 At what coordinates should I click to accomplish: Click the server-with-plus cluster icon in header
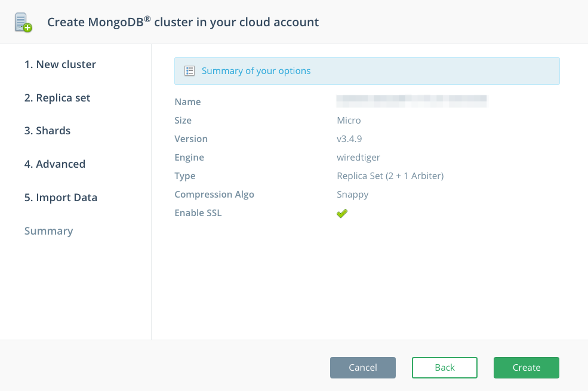coord(23,23)
